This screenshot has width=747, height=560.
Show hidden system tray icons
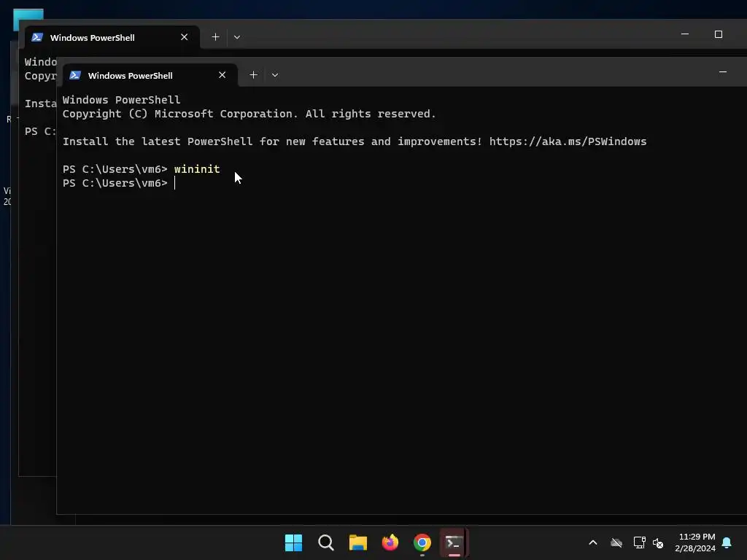[x=593, y=542]
